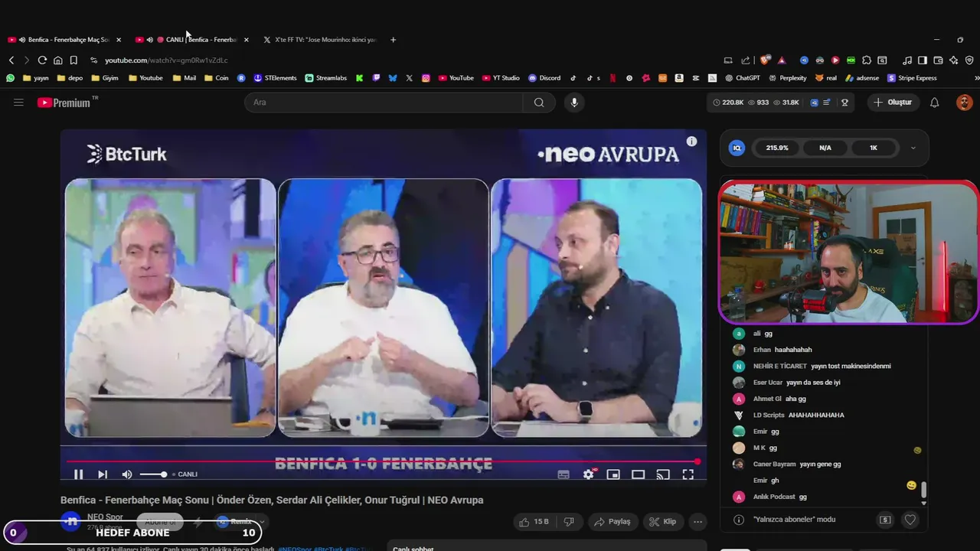Open the YouTube guide hamburger menu

pos(18,102)
